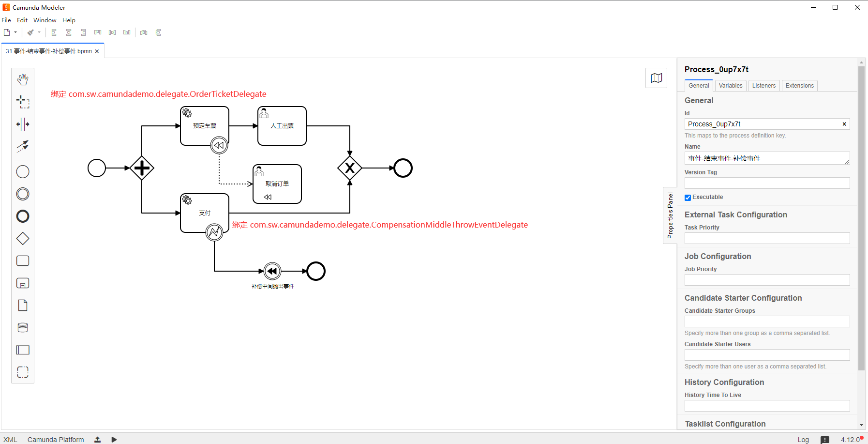Click the edit color/tools toolbar icon
Screen dimensions: 868x444
30,32
